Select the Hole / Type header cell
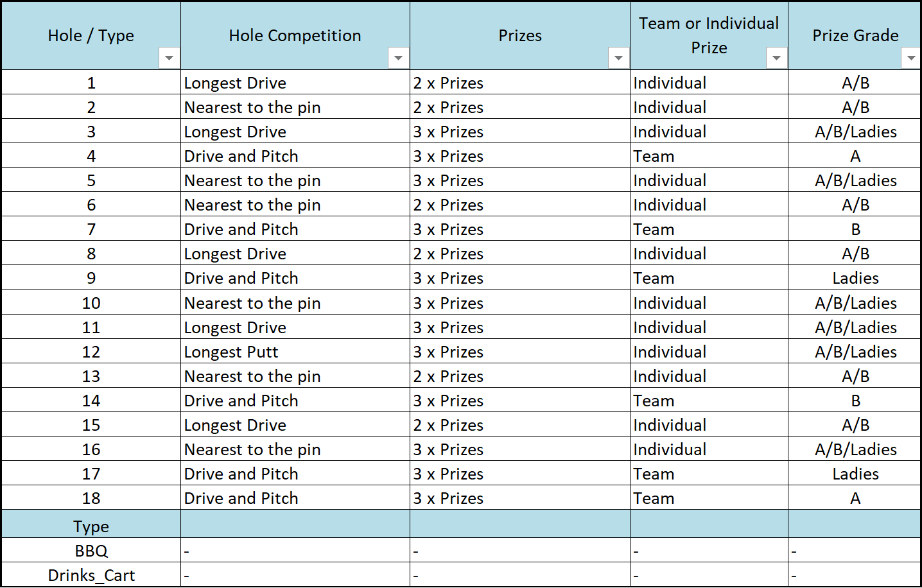Screen dimensions: 922x588 click(91, 35)
